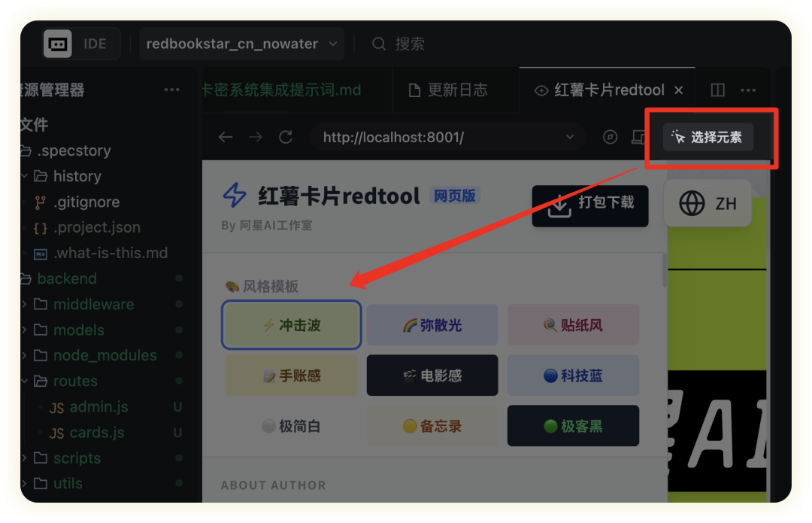Click the lightning bolt logo of redtool
Image resolution: width=812 pixels, height=523 pixels.
235,195
